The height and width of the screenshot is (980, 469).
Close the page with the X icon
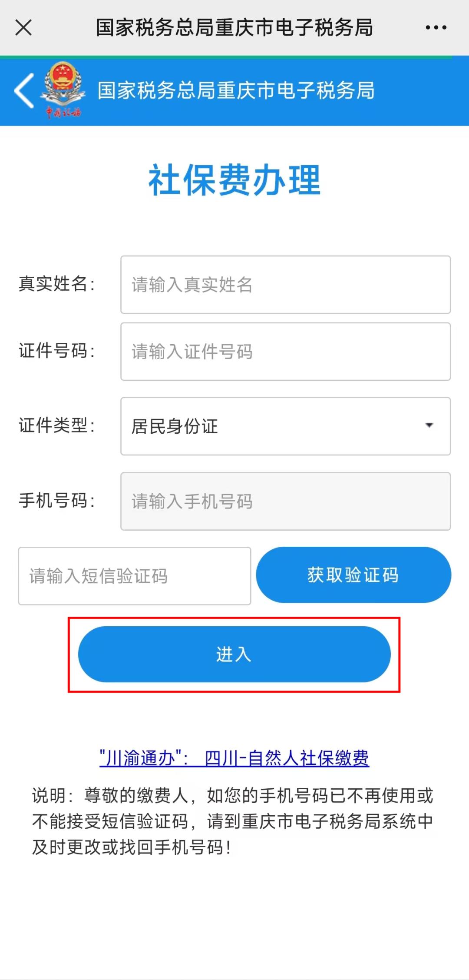pyautogui.click(x=23, y=27)
